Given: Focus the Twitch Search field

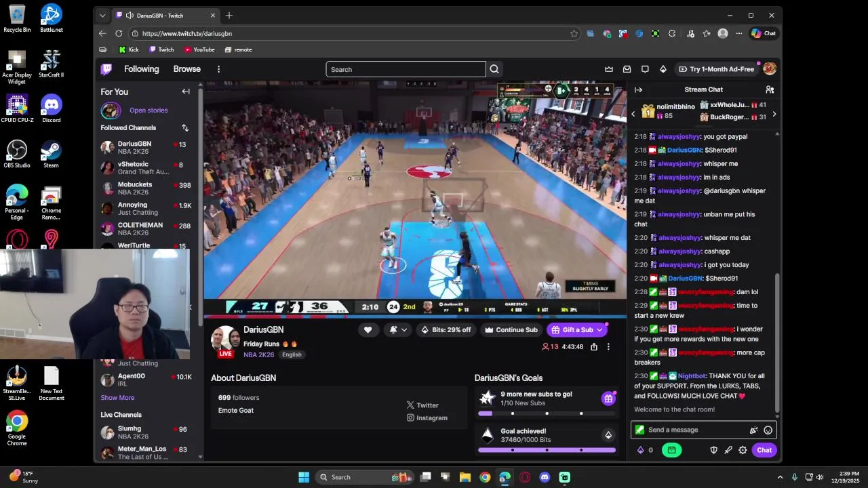Looking at the screenshot, I should point(406,69).
